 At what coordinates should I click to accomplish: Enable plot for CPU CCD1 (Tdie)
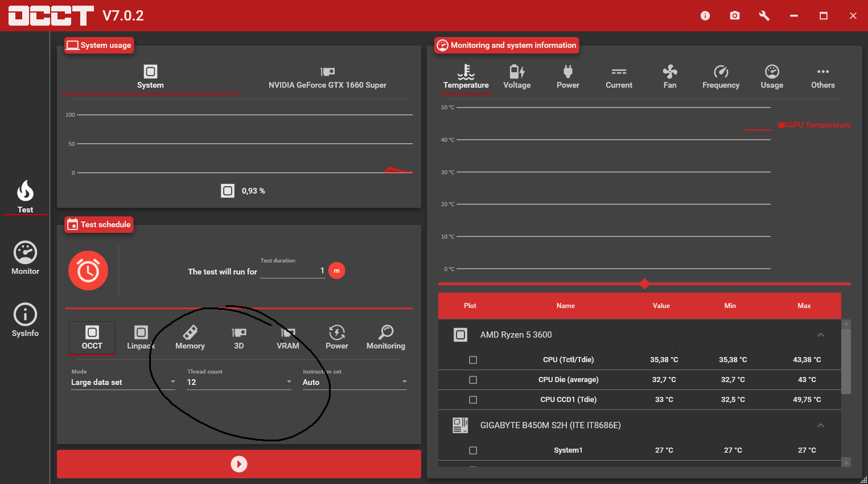pyautogui.click(x=473, y=400)
